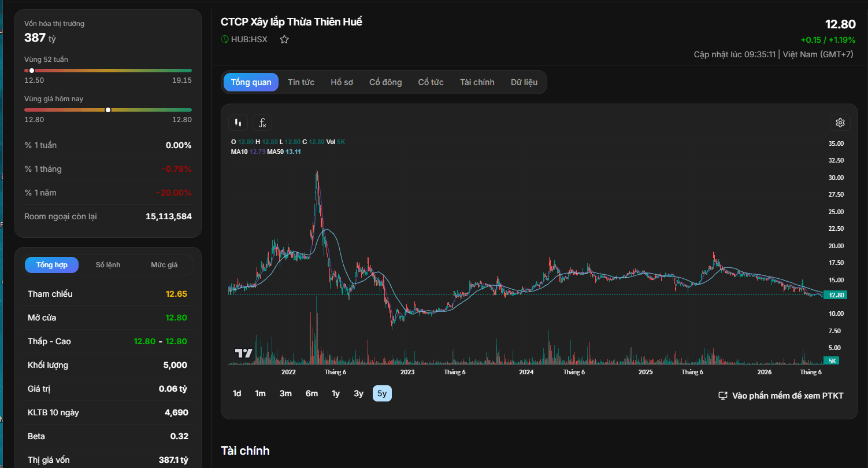The image size is (868, 468).
Task: Add HUB stock to favorites star
Action: [284, 39]
